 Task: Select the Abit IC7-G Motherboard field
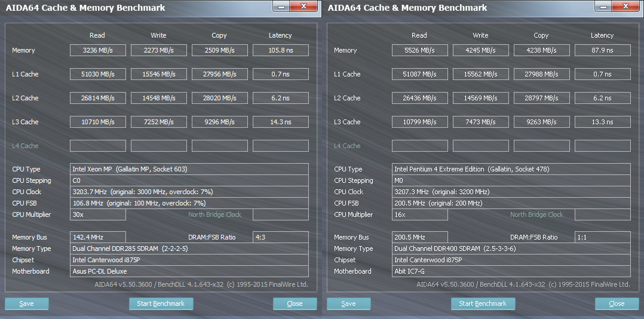(511, 271)
